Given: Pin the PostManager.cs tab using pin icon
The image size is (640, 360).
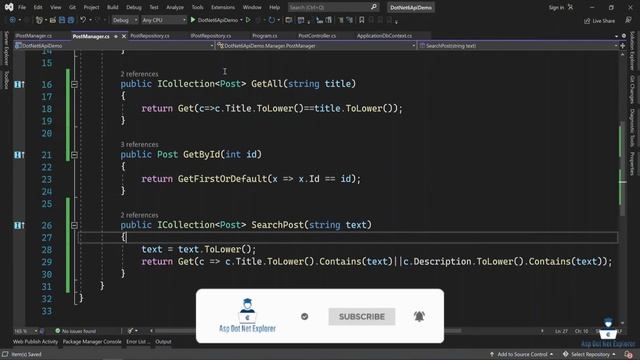Looking at the screenshot, I should (x=116, y=36).
